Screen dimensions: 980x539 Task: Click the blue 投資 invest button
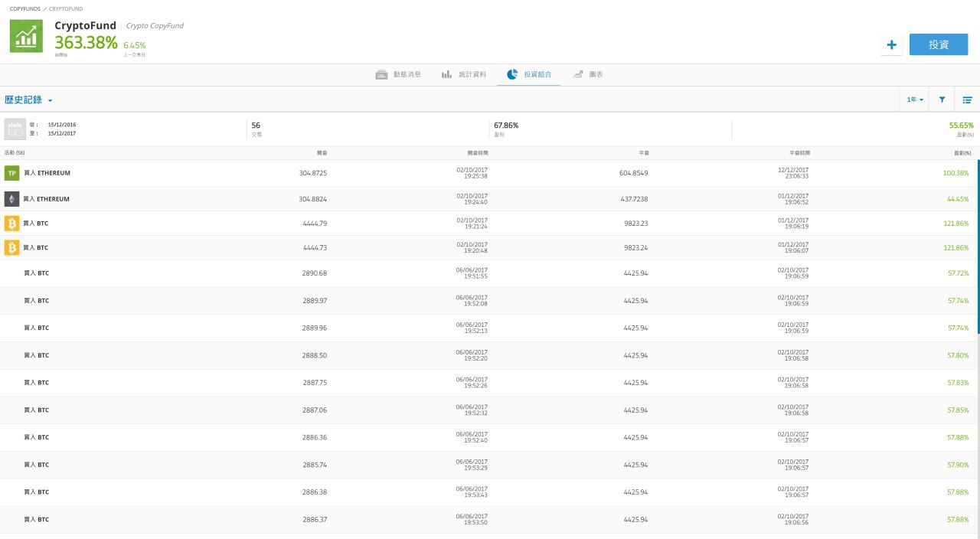[x=939, y=44]
